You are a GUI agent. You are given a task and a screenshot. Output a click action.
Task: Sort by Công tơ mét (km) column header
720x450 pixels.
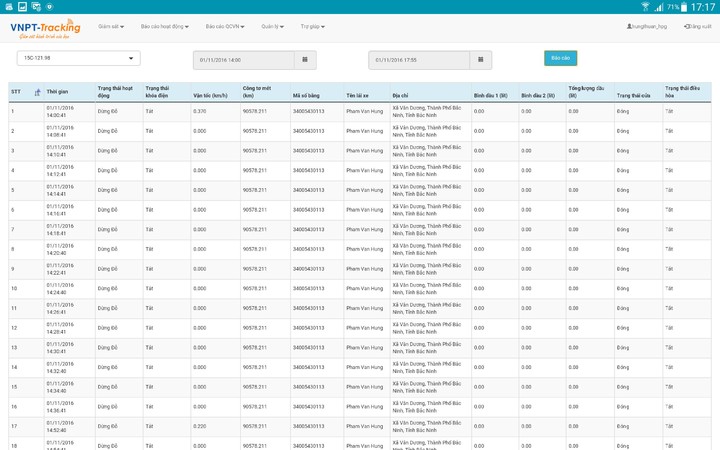(x=265, y=92)
